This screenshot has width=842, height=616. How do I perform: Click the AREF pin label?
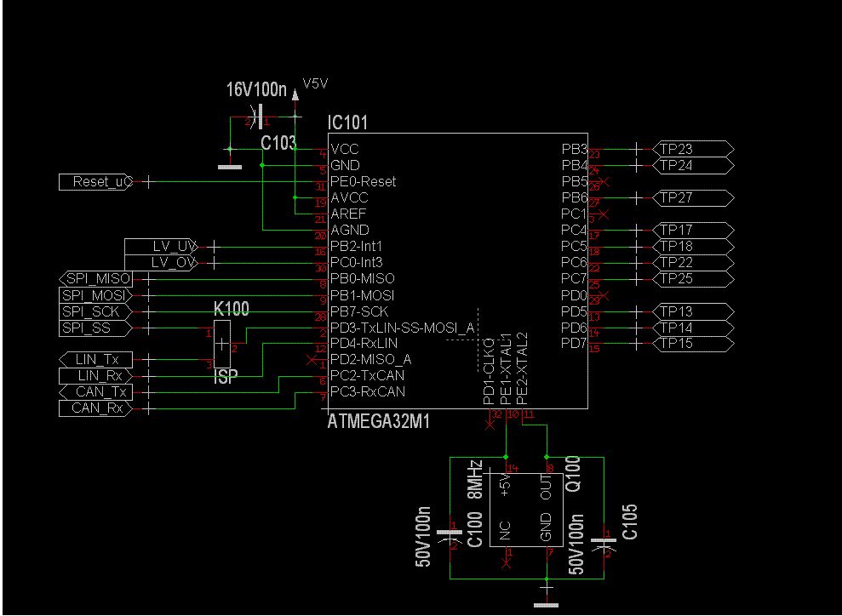pos(348,214)
